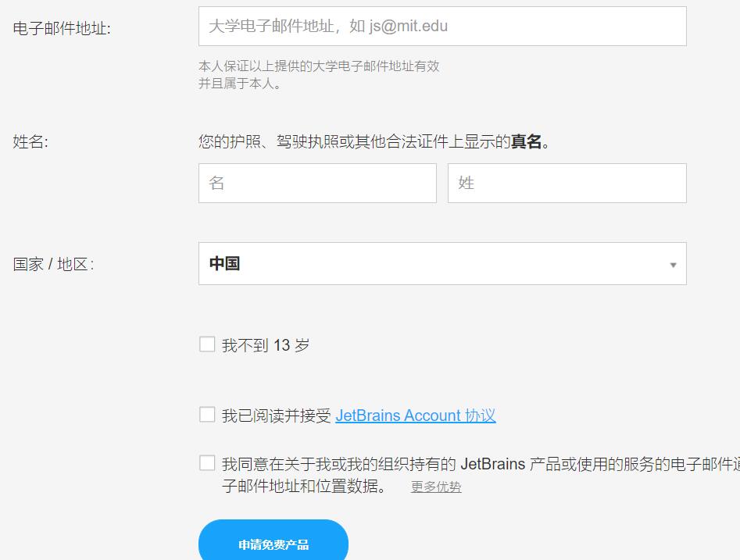Image resolution: width=740 pixels, height=560 pixels.
Task: Click the first name (名) input field
Action: click(x=317, y=183)
